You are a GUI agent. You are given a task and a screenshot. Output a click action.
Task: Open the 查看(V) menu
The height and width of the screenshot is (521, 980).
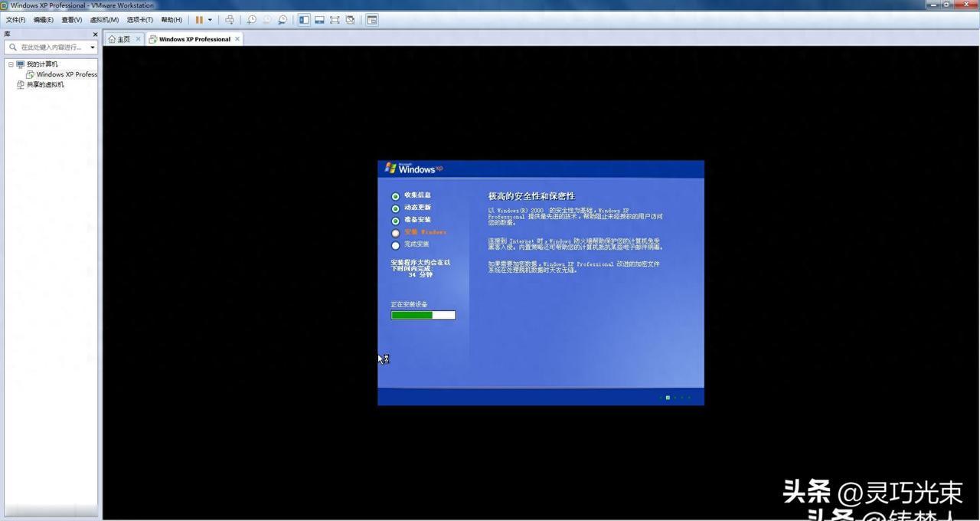(72, 20)
